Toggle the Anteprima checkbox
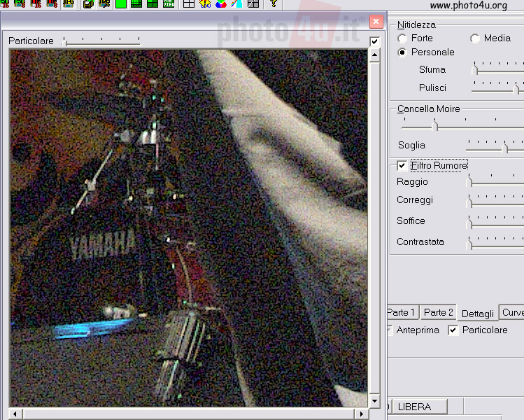 pos(390,330)
